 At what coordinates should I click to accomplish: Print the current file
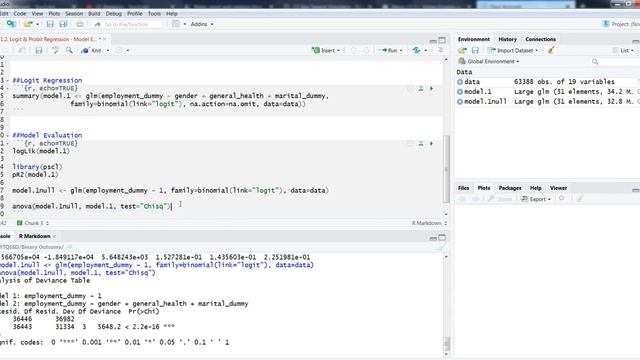click(x=80, y=24)
